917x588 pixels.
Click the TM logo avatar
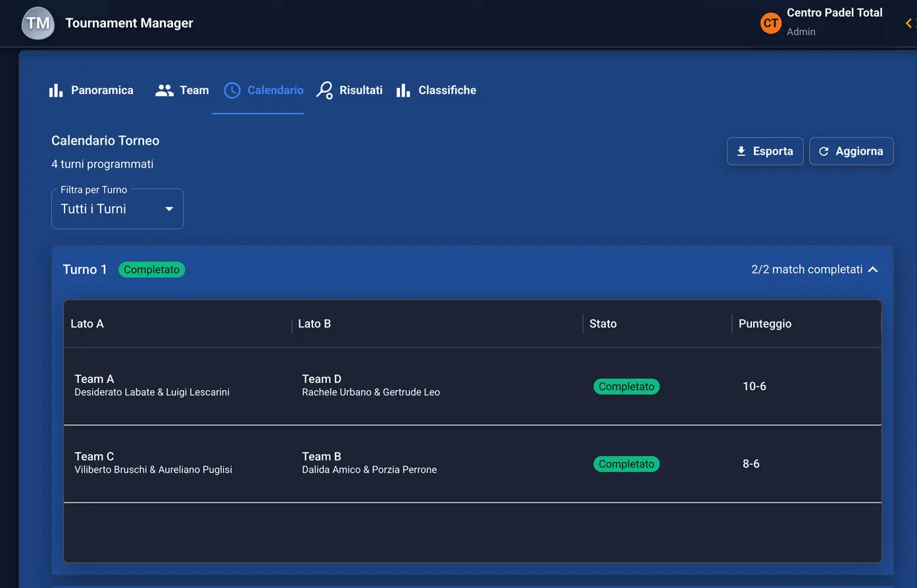pos(38,23)
